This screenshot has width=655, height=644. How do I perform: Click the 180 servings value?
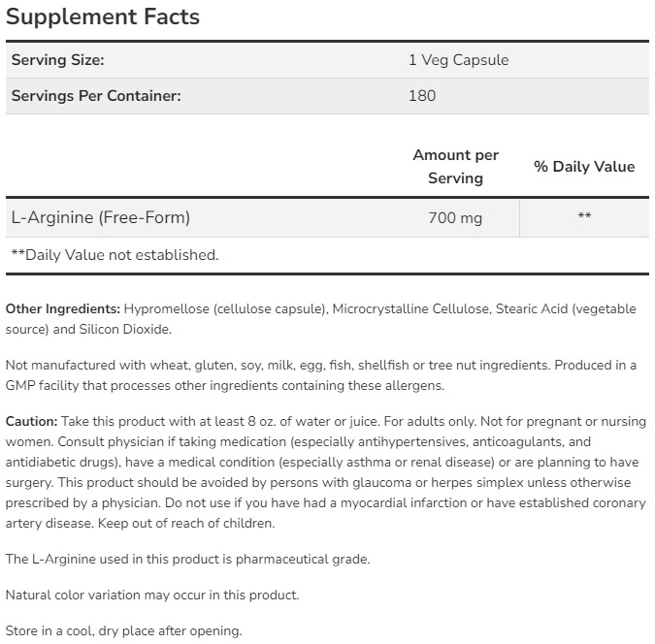[422, 96]
